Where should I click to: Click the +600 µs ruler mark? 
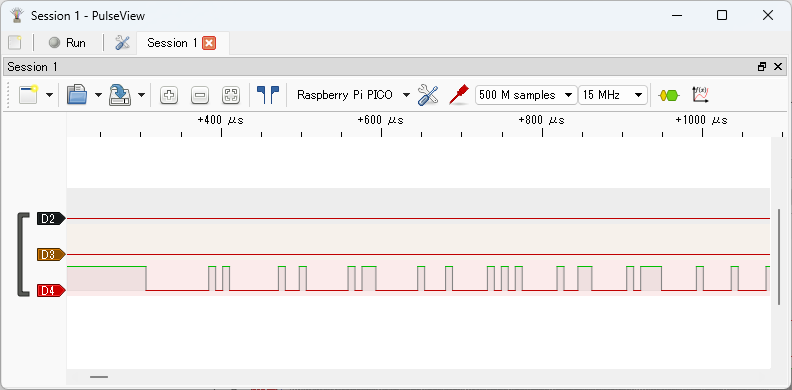(x=381, y=120)
